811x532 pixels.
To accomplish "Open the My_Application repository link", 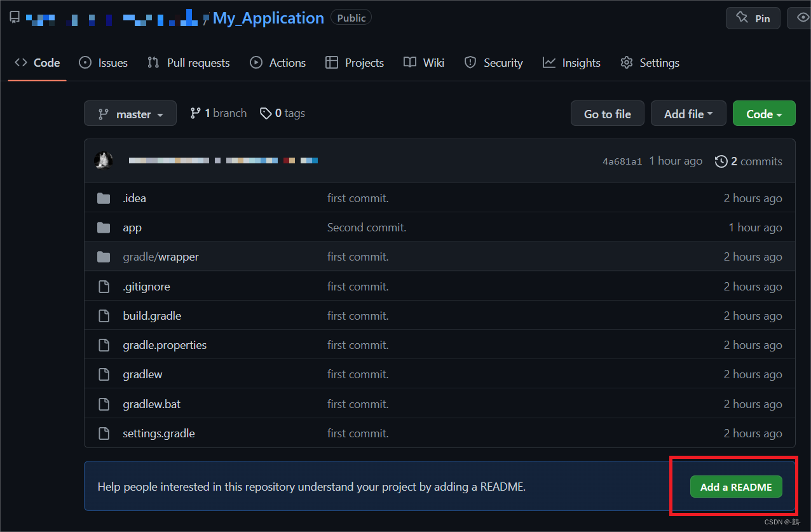I will click(268, 18).
